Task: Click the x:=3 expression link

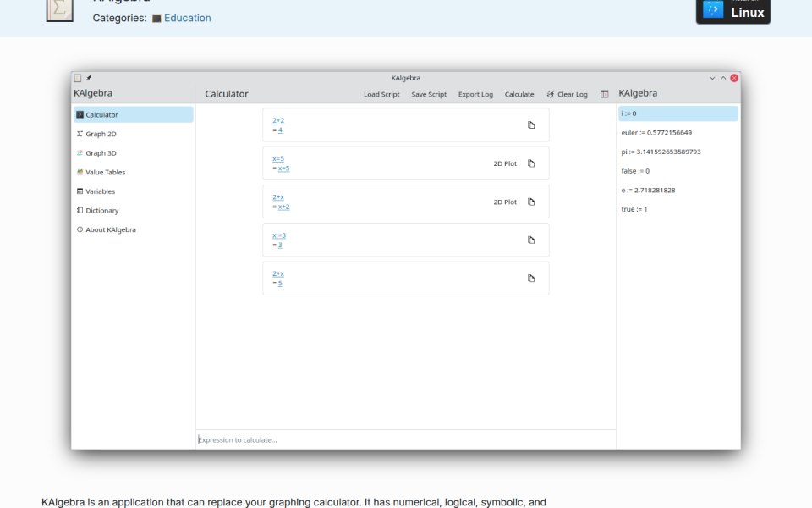Action: [279, 235]
